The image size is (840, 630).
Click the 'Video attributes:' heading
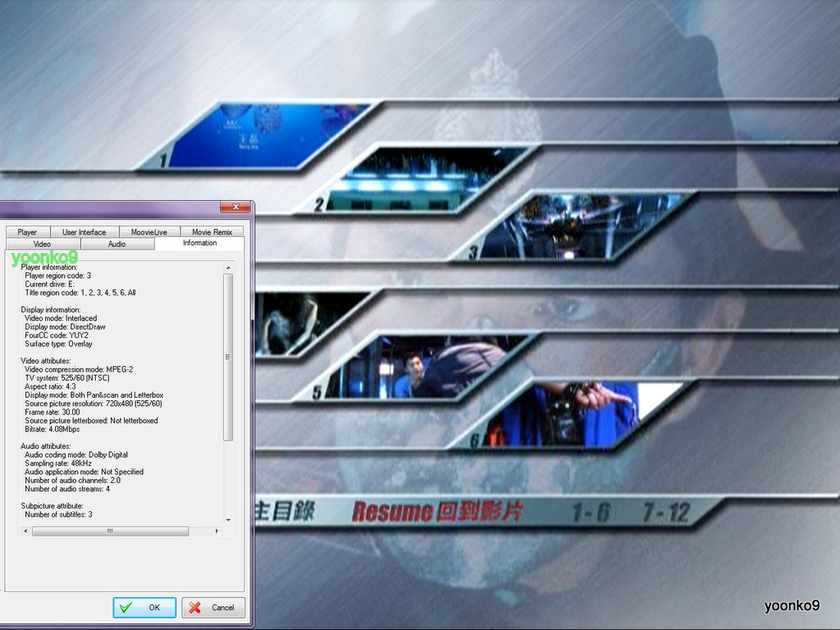point(46,361)
